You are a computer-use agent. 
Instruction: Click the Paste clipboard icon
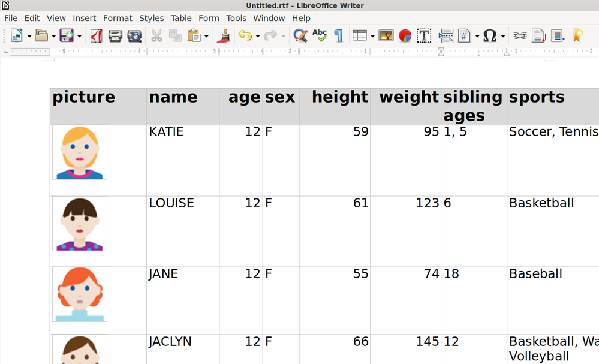[x=194, y=36]
